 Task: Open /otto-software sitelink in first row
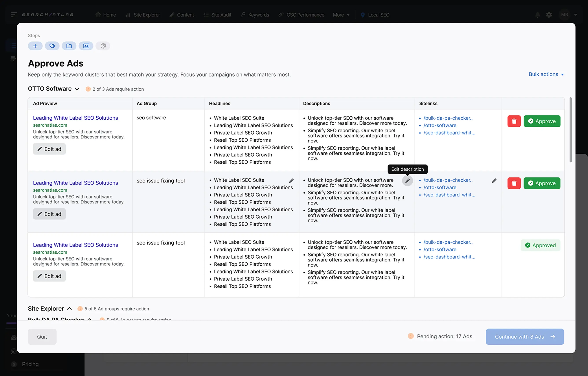click(x=439, y=125)
